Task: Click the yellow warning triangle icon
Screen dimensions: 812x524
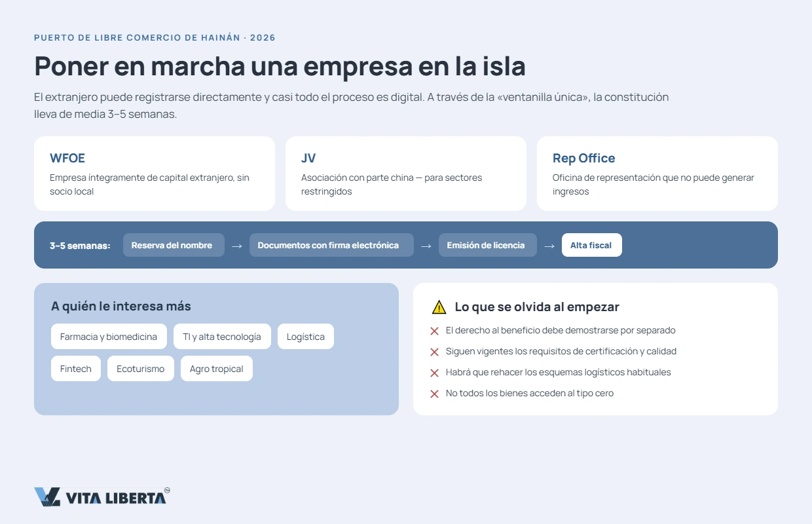Action: coord(439,307)
